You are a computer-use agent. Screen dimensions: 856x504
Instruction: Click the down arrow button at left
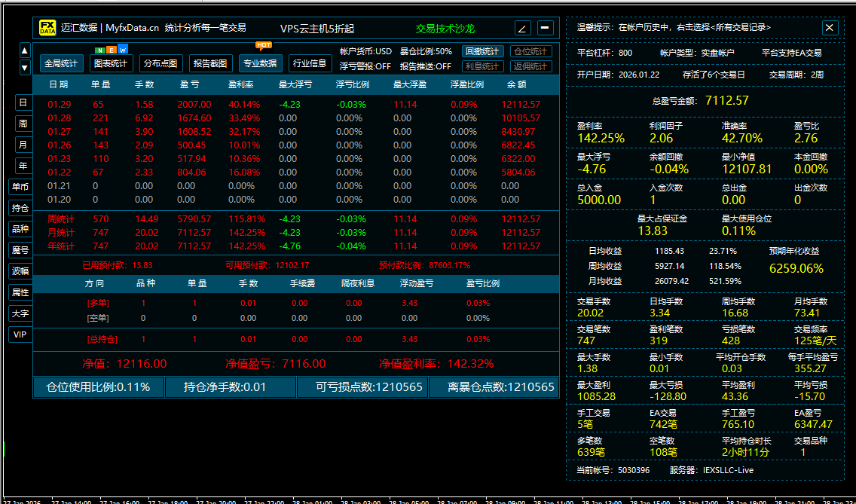tap(25, 68)
